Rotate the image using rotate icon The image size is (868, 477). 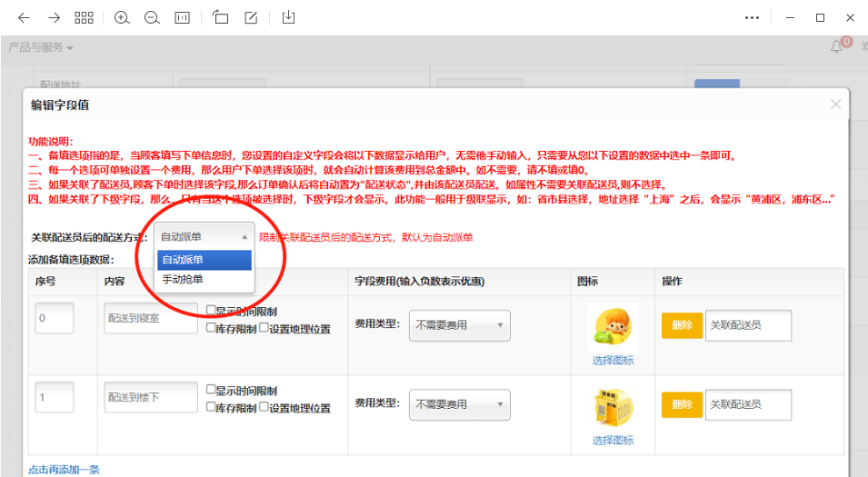pyautogui.click(x=221, y=17)
